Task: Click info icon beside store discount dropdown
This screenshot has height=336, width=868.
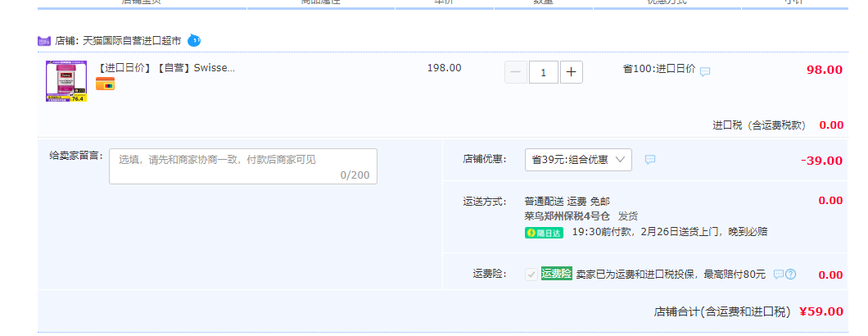Action: (x=650, y=160)
